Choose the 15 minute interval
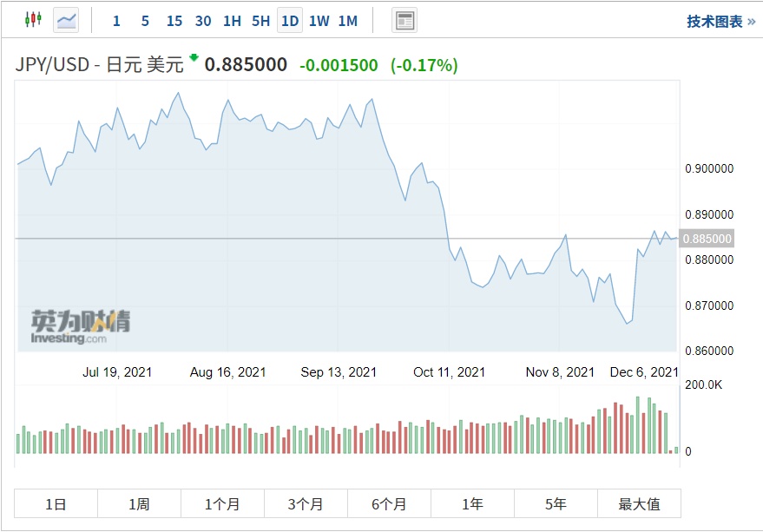 tap(174, 21)
